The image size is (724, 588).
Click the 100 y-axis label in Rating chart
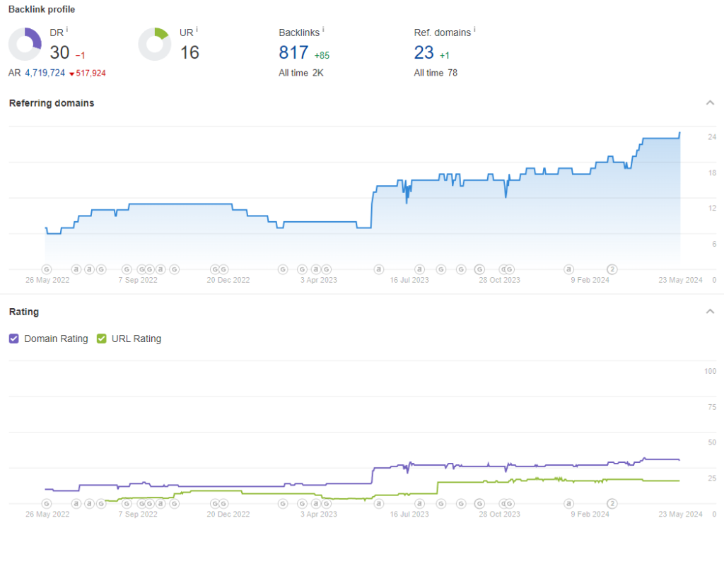click(710, 371)
